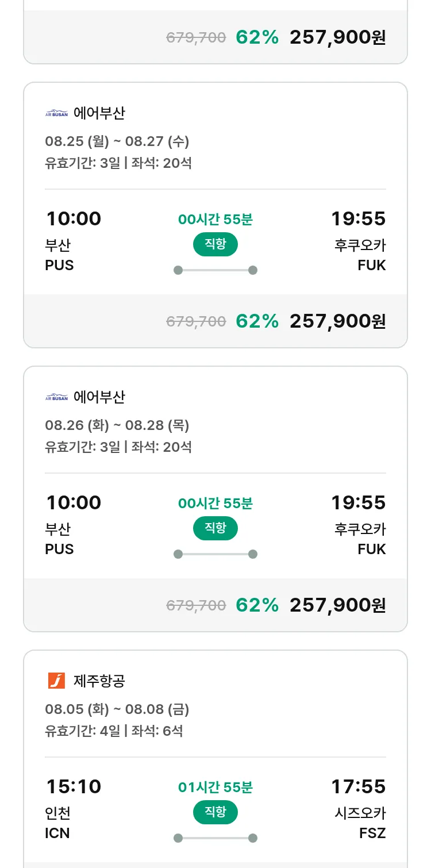The width and height of the screenshot is (431, 868).
Task: Tap the 62% discount on the 08.25 flight
Action: (x=257, y=321)
